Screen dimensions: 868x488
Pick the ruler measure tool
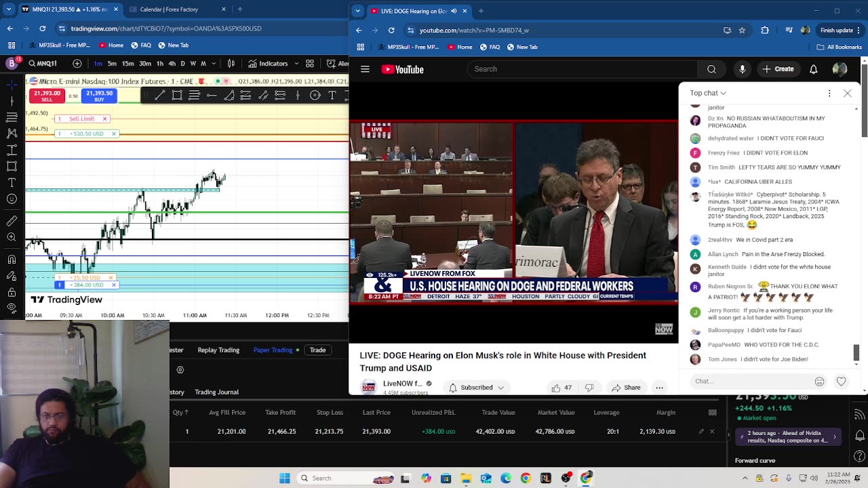12,220
